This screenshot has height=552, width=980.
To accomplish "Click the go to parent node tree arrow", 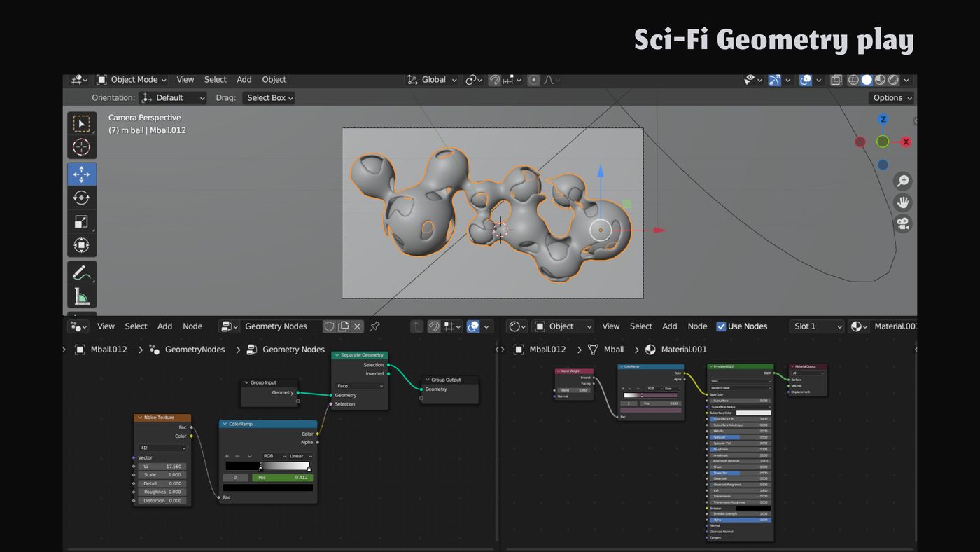I will [x=416, y=326].
